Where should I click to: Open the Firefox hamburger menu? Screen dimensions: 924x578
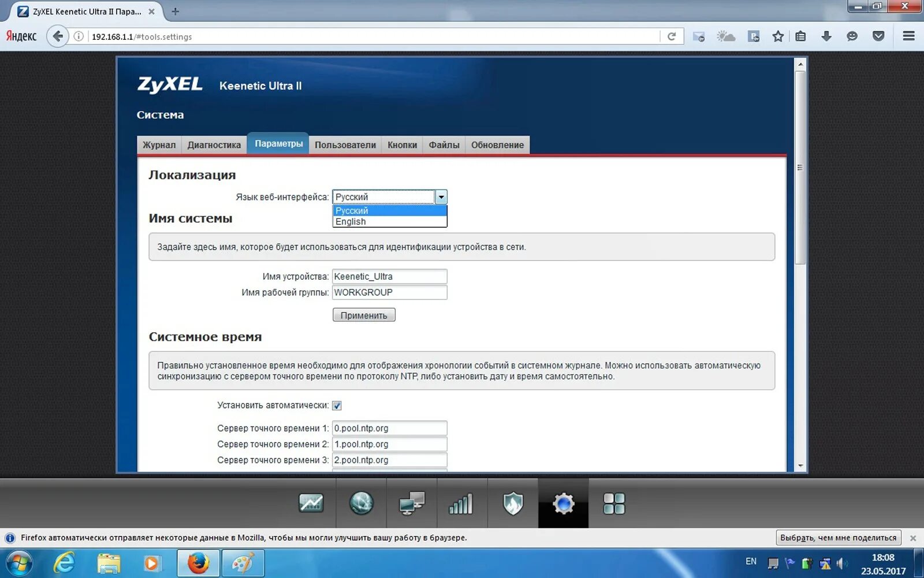click(x=908, y=36)
